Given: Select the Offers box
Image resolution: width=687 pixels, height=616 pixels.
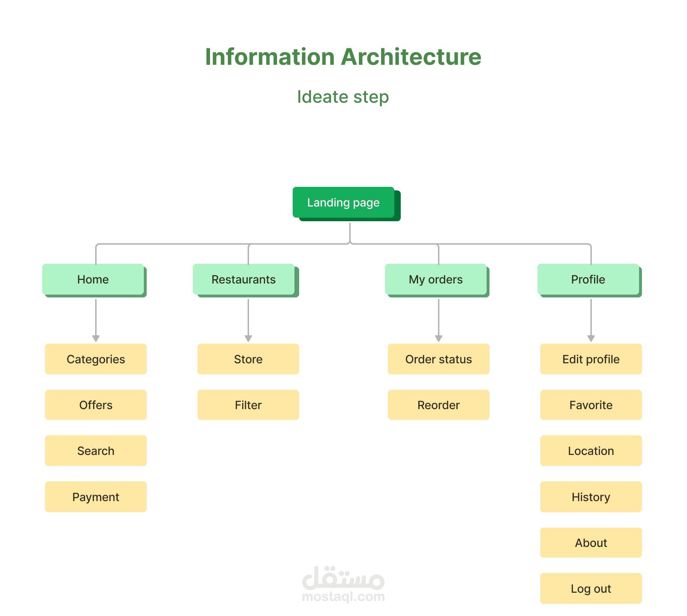Looking at the screenshot, I should tap(96, 405).
